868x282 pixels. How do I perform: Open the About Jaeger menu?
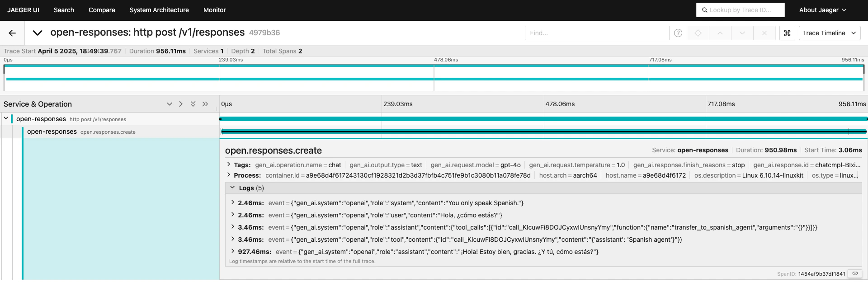pyautogui.click(x=823, y=10)
